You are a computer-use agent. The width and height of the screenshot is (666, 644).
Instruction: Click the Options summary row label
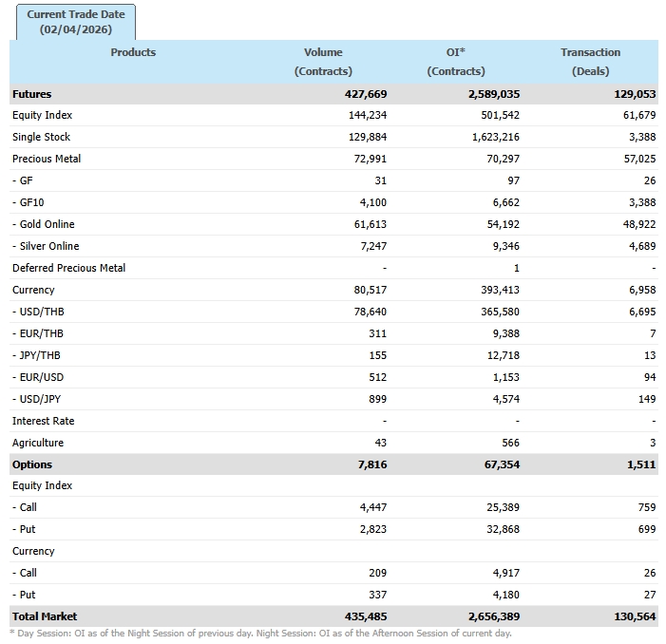coord(32,464)
